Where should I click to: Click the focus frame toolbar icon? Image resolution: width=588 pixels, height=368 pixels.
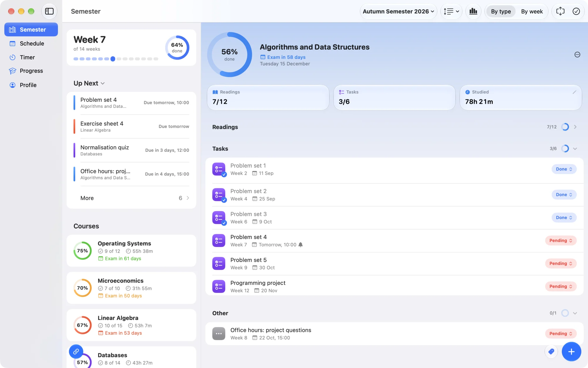tap(560, 11)
